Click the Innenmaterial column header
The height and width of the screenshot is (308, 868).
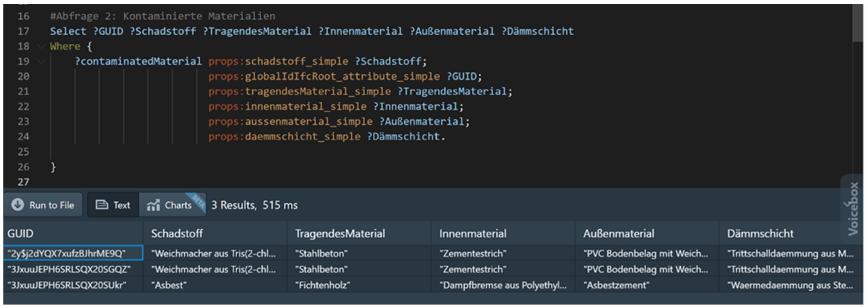pos(472,233)
